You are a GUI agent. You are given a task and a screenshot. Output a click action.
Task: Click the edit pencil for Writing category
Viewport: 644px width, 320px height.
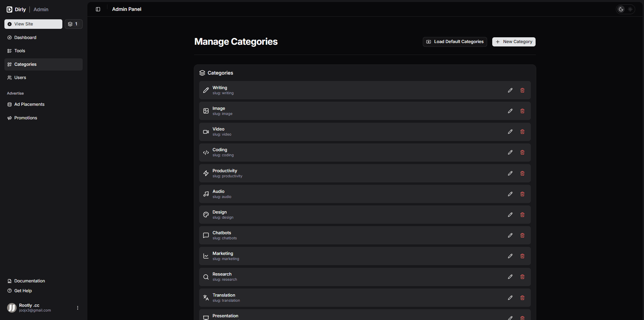pyautogui.click(x=510, y=90)
